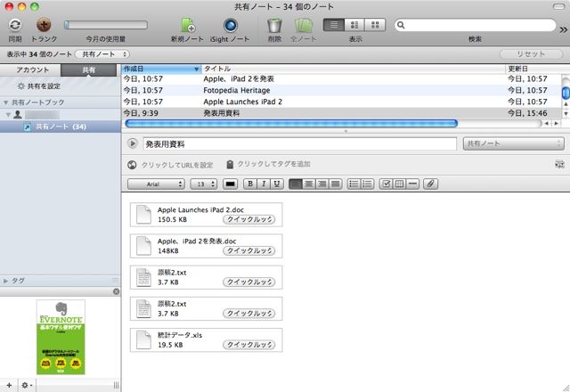Sort by タイトル column header
Screen dimensions: 570x392
point(354,69)
